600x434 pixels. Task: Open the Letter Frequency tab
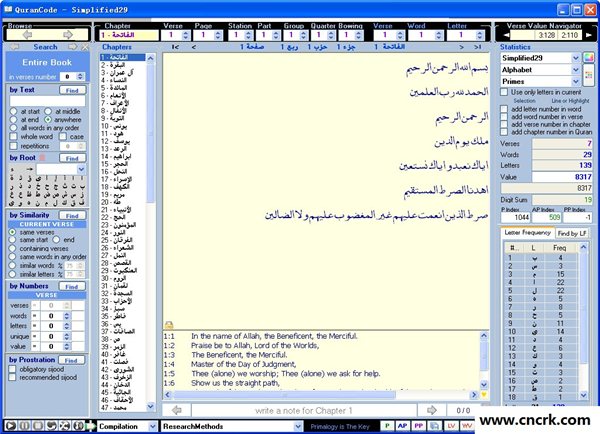pos(526,233)
